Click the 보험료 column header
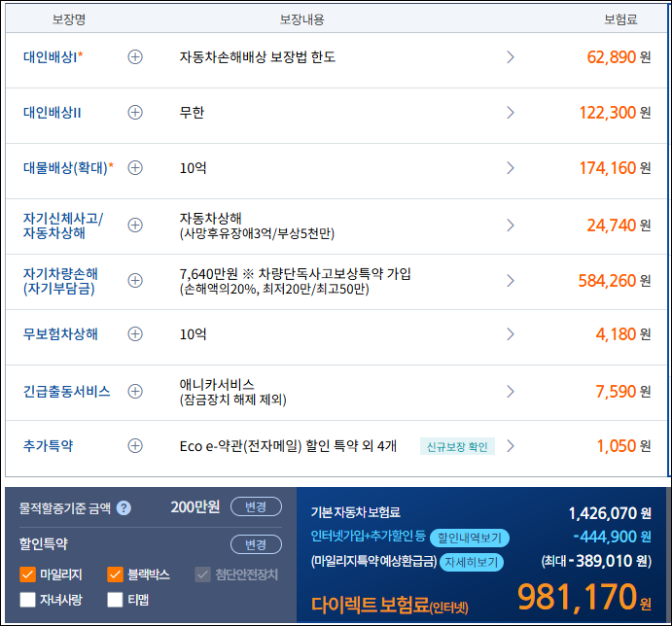 (621, 19)
